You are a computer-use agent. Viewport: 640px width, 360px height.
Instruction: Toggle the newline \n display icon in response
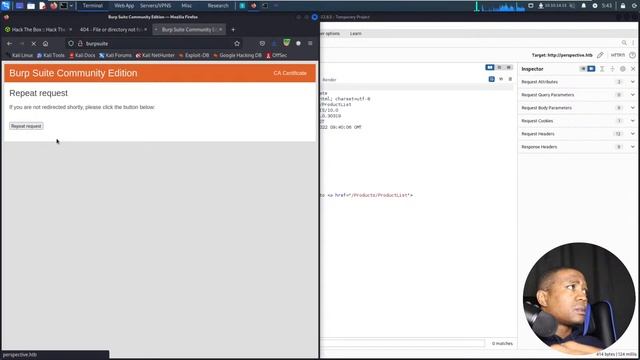coord(501,79)
